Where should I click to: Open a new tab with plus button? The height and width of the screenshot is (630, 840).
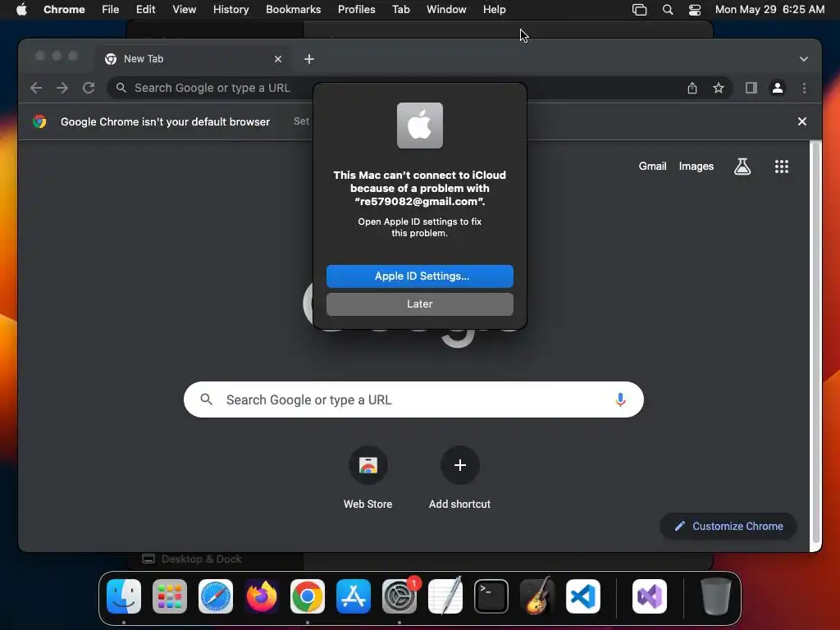(x=309, y=59)
